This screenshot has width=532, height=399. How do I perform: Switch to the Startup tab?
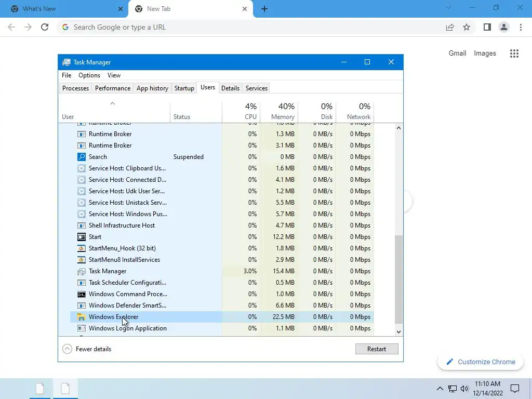point(184,88)
